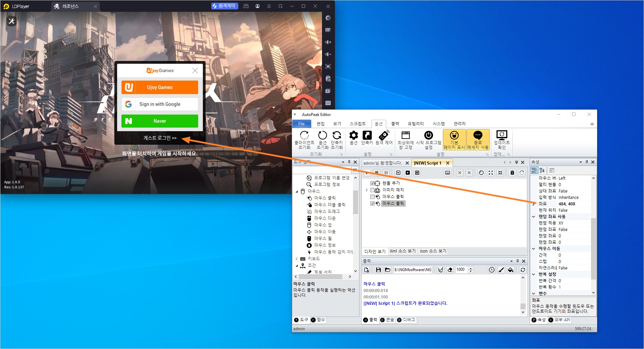The image size is (644, 349).
Task: Click the refresh icon in output toolbar
Action: 523,270
